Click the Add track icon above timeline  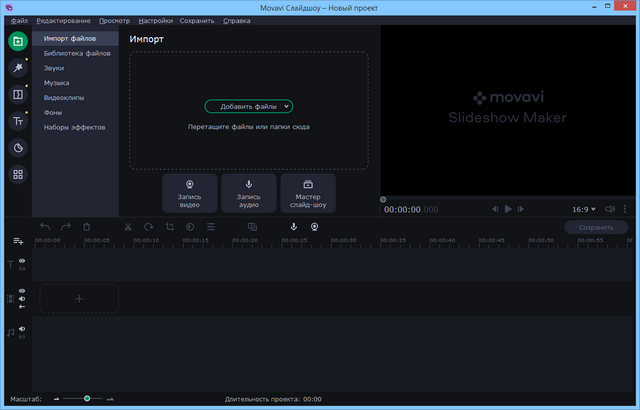click(17, 241)
